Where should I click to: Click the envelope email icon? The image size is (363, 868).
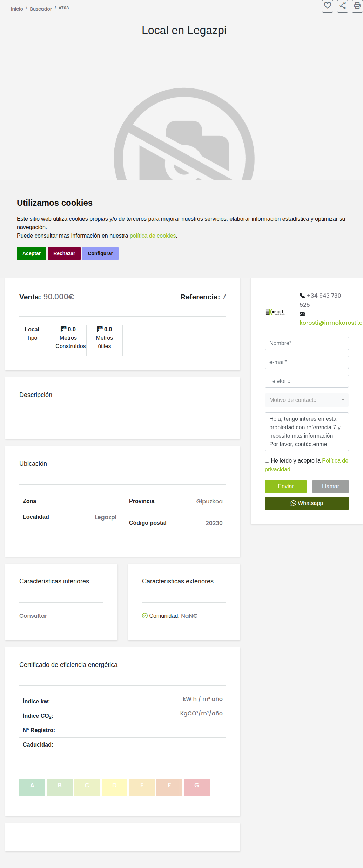302,314
